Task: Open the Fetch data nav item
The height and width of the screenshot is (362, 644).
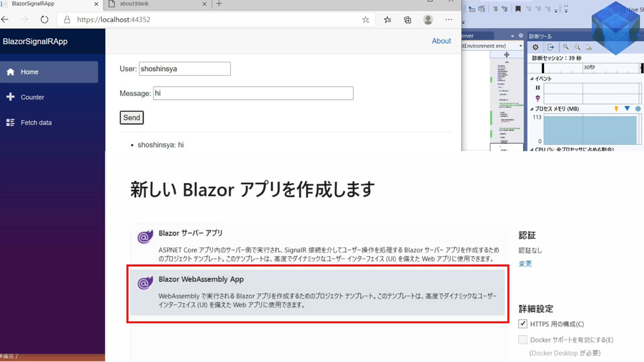Action: (49, 123)
